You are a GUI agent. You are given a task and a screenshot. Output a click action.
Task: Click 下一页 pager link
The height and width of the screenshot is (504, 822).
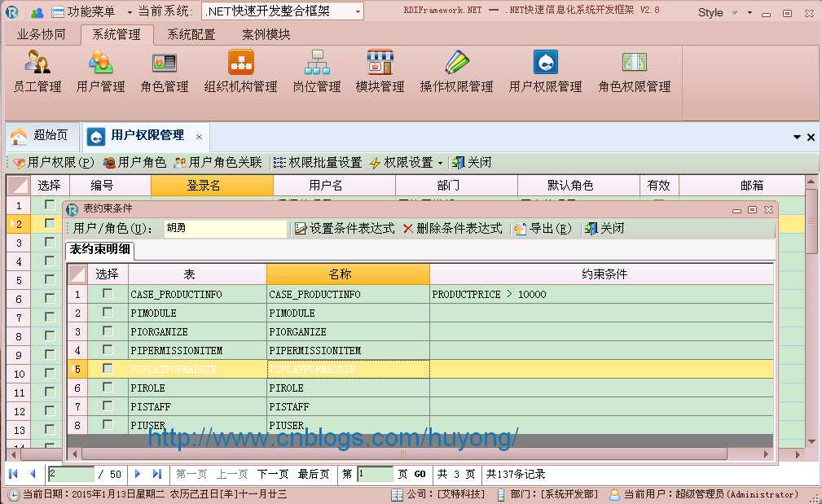273,474
